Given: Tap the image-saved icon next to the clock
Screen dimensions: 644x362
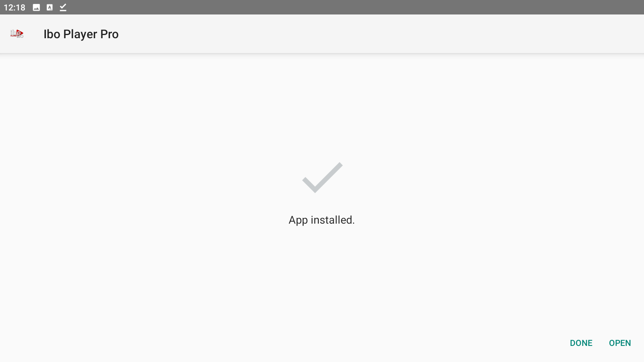Looking at the screenshot, I should click(x=36, y=7).
